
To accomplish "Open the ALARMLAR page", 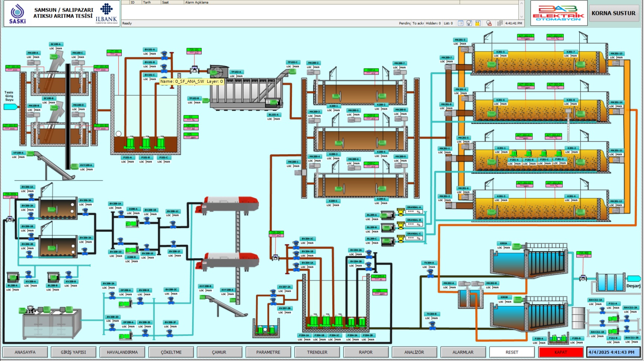I will [x=463, y=352].
